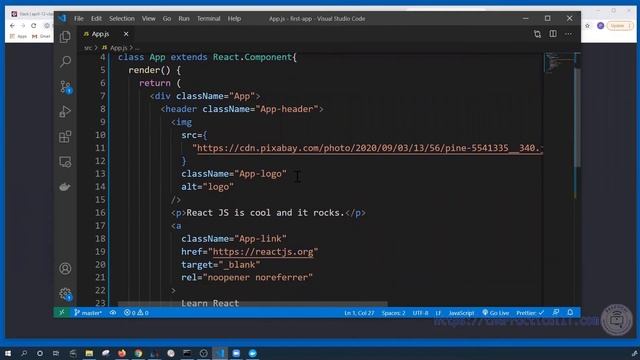Open the Selection menu

click(x=122, y=19)
